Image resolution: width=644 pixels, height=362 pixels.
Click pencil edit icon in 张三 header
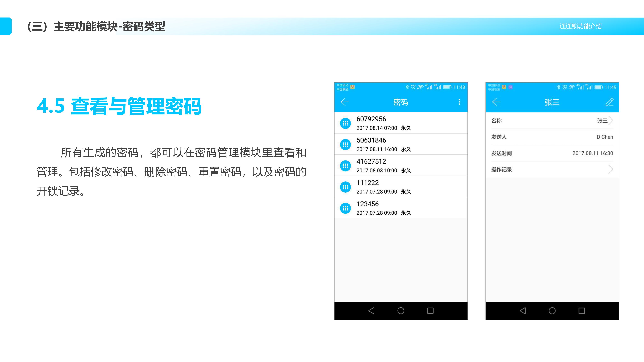[610, 102]
